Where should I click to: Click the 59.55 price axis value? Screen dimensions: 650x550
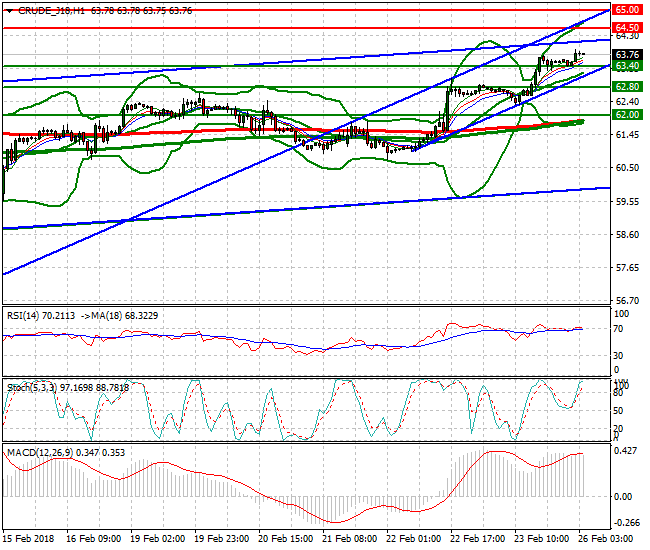(627, 202)
